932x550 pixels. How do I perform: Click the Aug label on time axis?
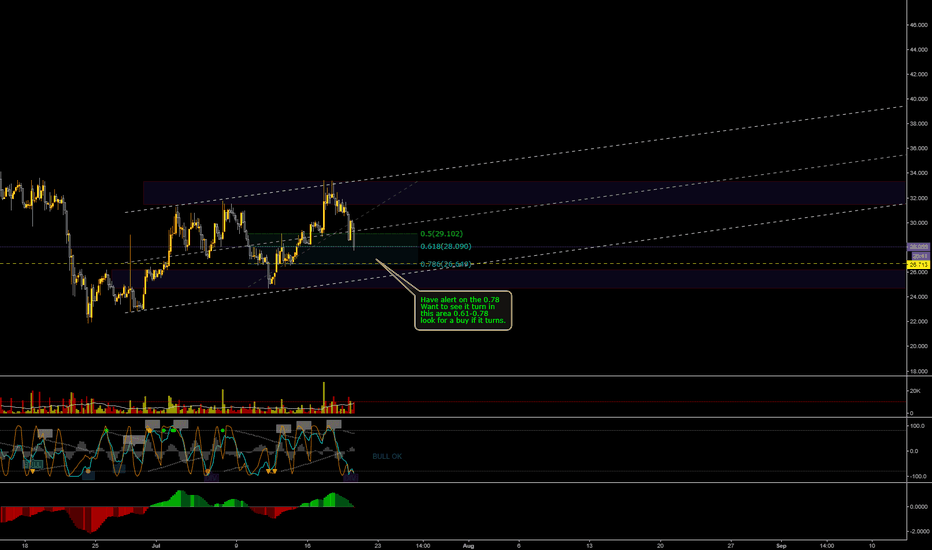coord(468,545)
